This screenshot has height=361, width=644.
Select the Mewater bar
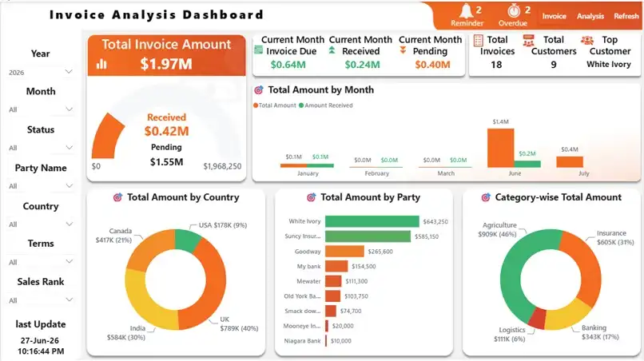click(x=333, y=281)
